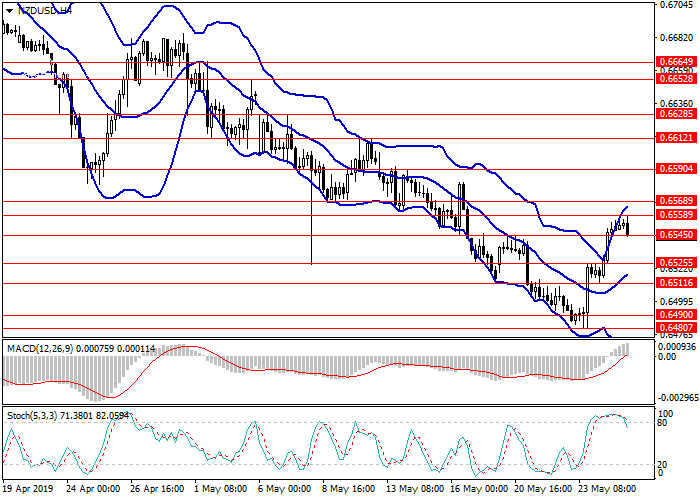Viewport: 700px width, 500px height.
Task: Click the 0.64995 value on price axis
Action: (676, 301)
